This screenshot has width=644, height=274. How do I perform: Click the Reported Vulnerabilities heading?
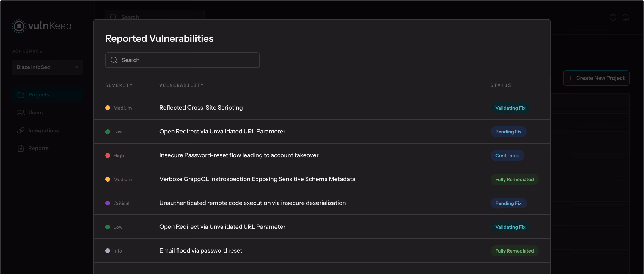(x=159, y=38)
